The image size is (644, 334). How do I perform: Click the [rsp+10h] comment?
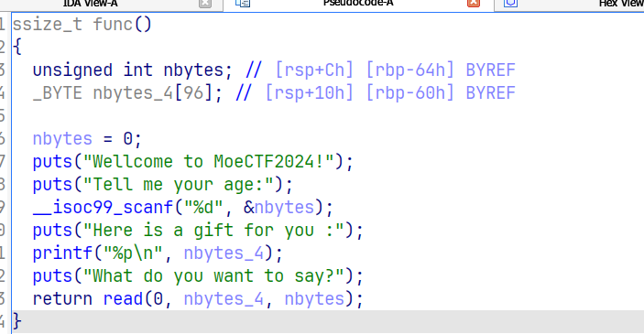pos(310,93)
